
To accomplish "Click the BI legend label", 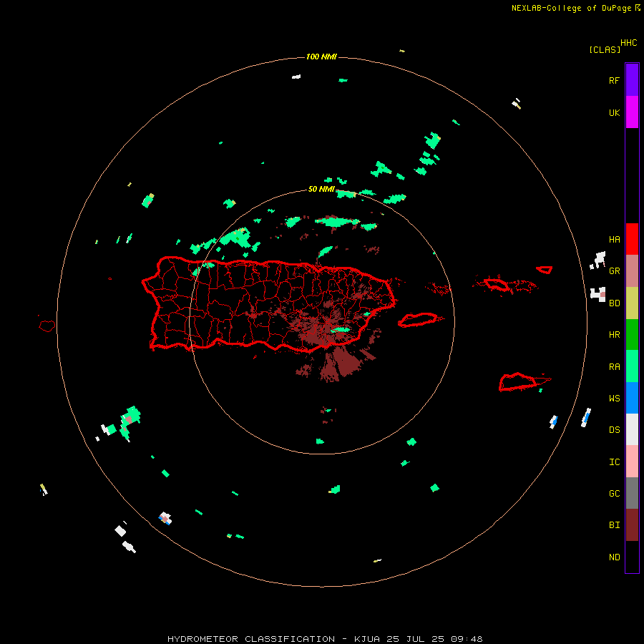I will (x=614, y=525).
